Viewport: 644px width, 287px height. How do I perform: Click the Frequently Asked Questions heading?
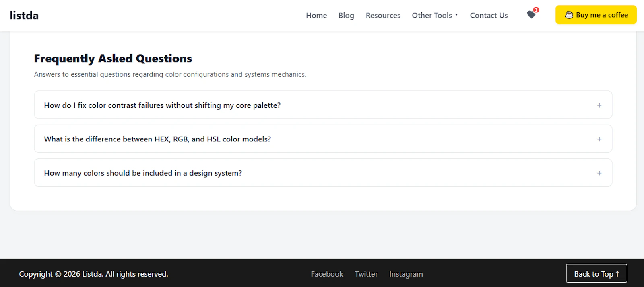coord(113,59)
